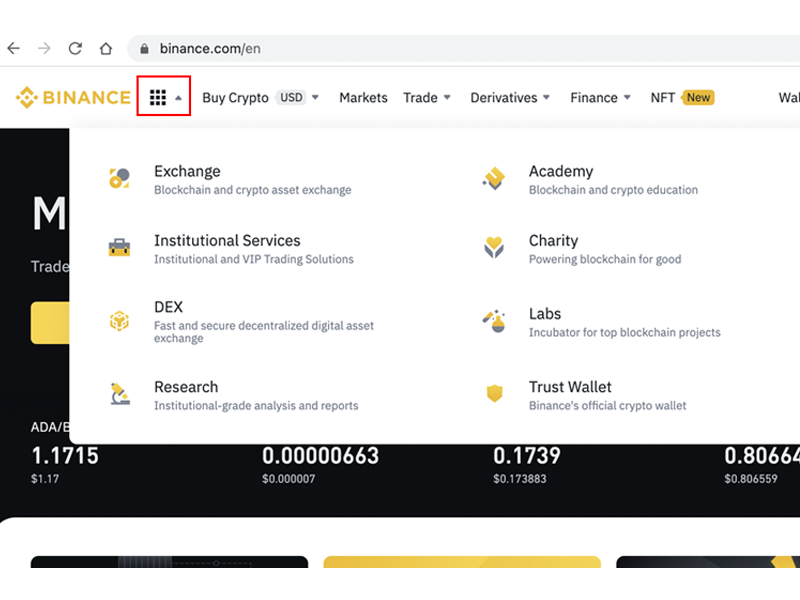This screenshot has height=600, width=800.
Task: Expand the USD currency dropdown arrow
Action: point(315,97)
